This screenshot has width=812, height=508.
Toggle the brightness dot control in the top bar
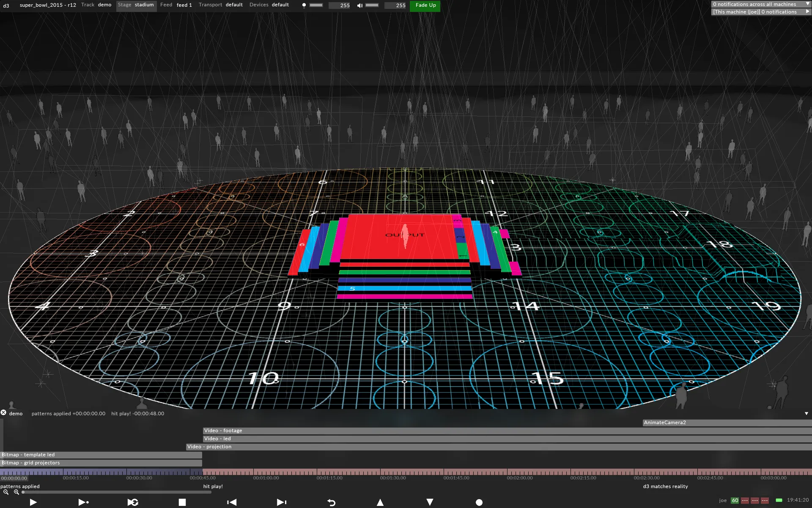[x=304, y=5]
